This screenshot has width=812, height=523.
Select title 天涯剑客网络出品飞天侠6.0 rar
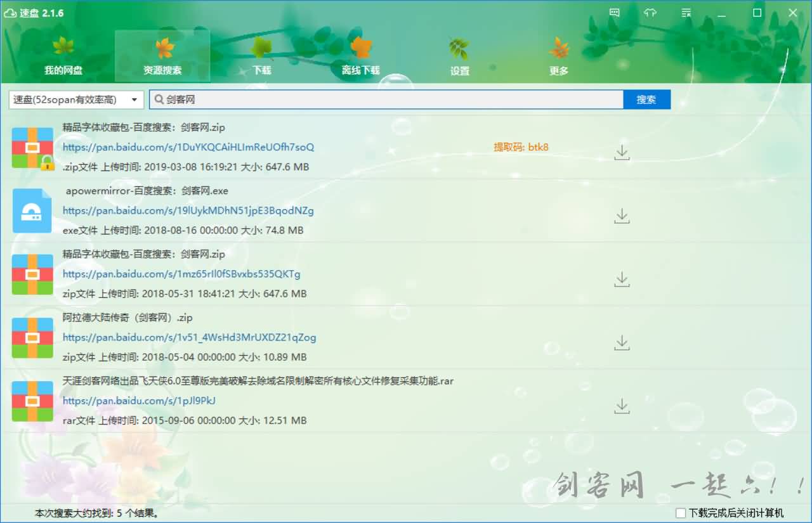click(258, 381)
